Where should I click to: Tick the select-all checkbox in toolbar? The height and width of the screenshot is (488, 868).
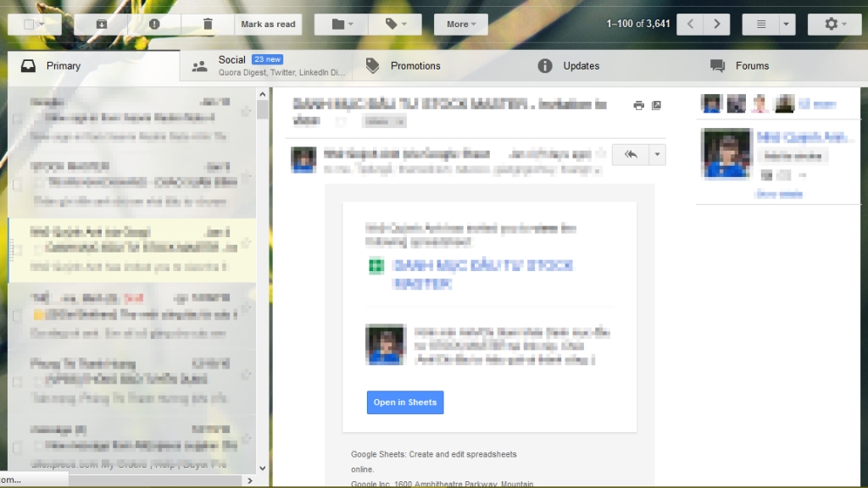[x=29, y=25]
